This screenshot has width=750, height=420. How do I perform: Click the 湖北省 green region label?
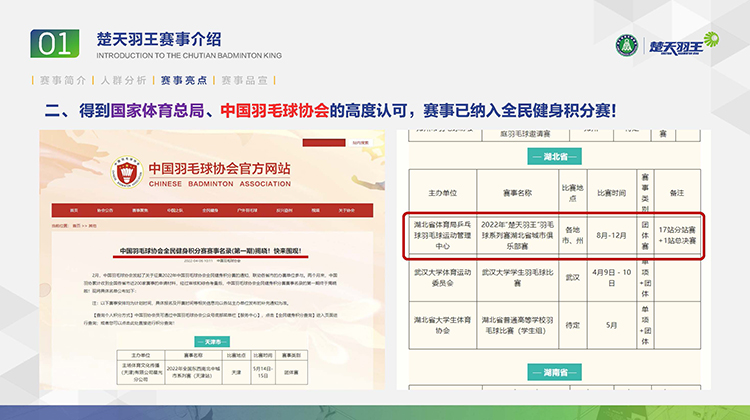(x=555, y=156)
